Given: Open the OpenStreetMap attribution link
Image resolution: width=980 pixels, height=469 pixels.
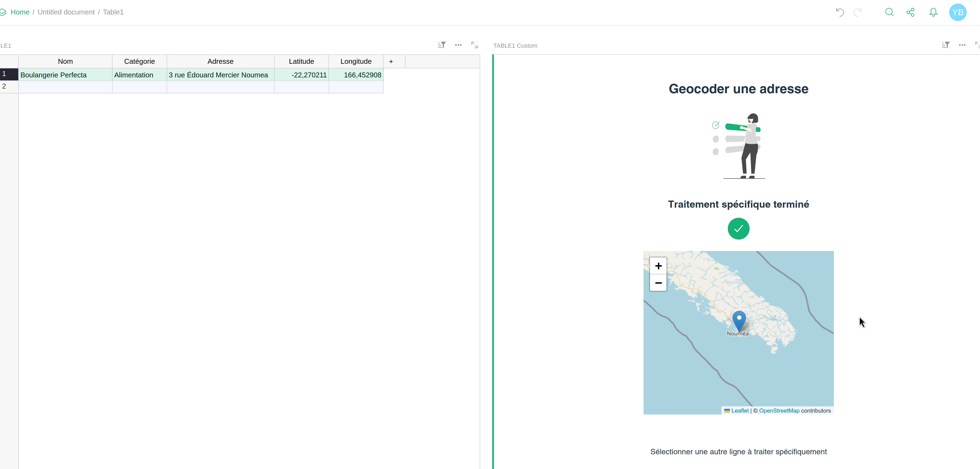Looking at the screenshot, I should coord(779,410).
